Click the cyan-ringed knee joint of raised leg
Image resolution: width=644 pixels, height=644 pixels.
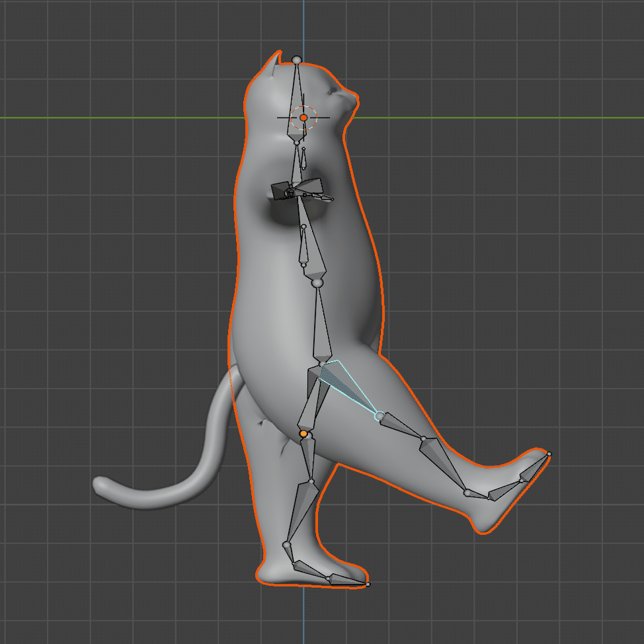[380, 416]
